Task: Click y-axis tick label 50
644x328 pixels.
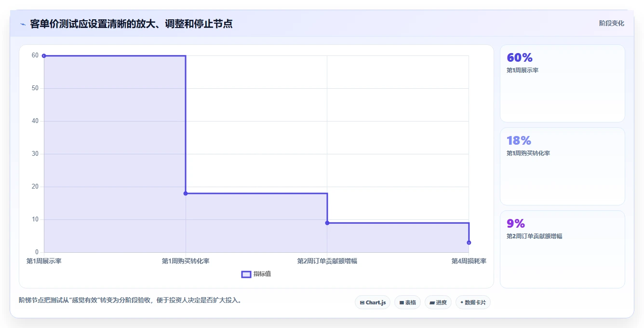Action: coord(35,88)
